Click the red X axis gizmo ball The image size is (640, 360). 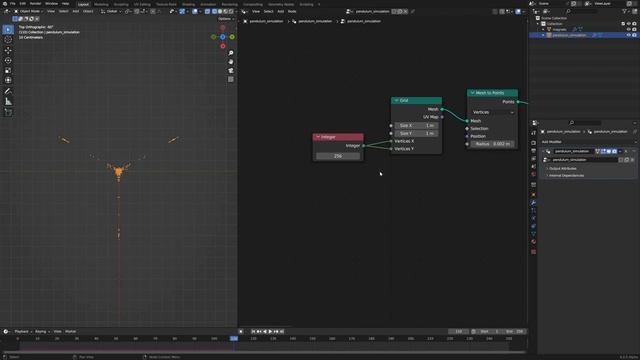point(222,46)
